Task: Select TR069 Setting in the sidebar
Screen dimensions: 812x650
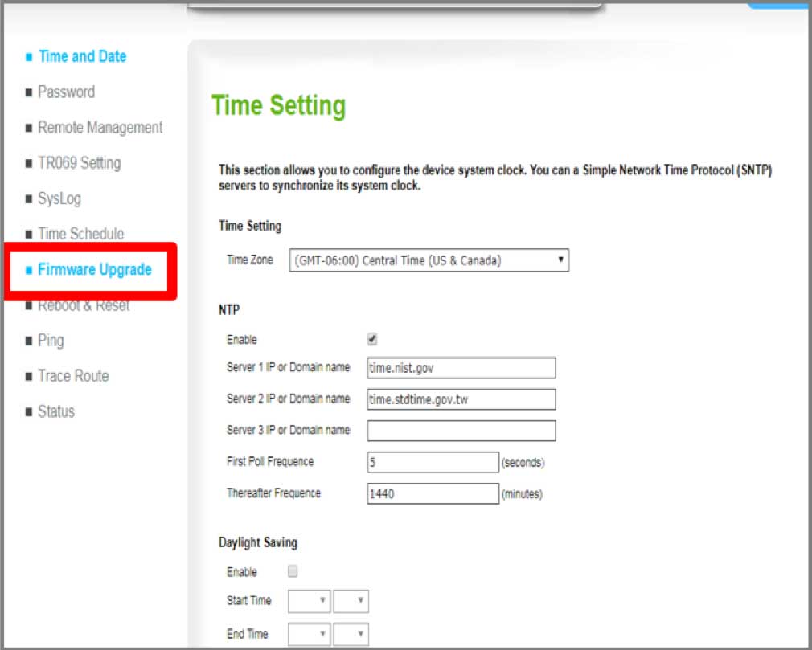Action: [x=79, y=163]
